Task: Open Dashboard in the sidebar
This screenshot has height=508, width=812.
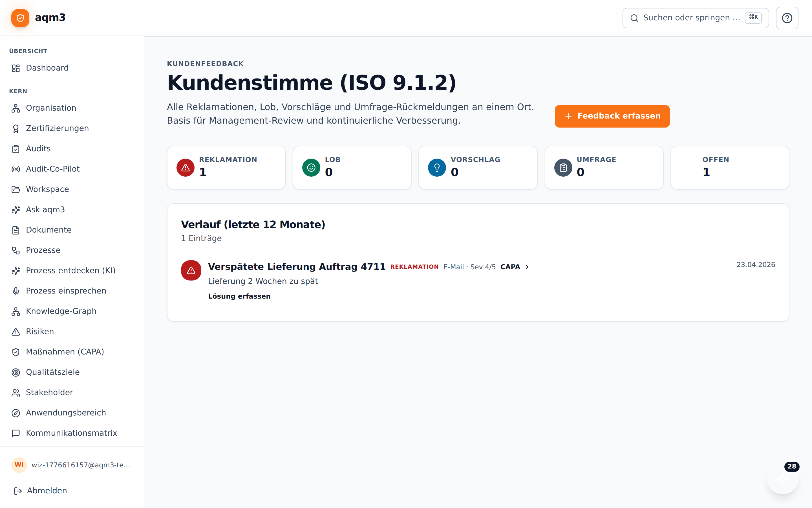Action: [72, 68]
